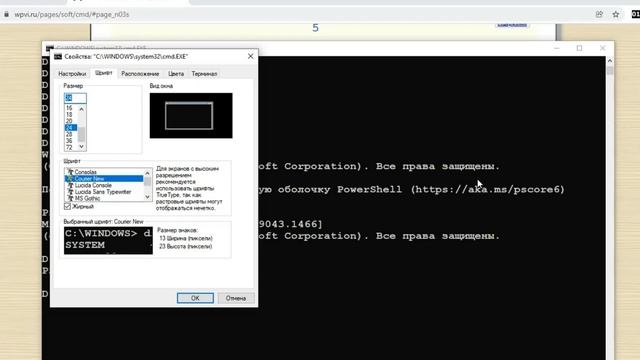Image resolution: width=640 pixels, height=360 pixels.
Task: Click the OK button
Action: pyautogui.click(x=195, y=298)
